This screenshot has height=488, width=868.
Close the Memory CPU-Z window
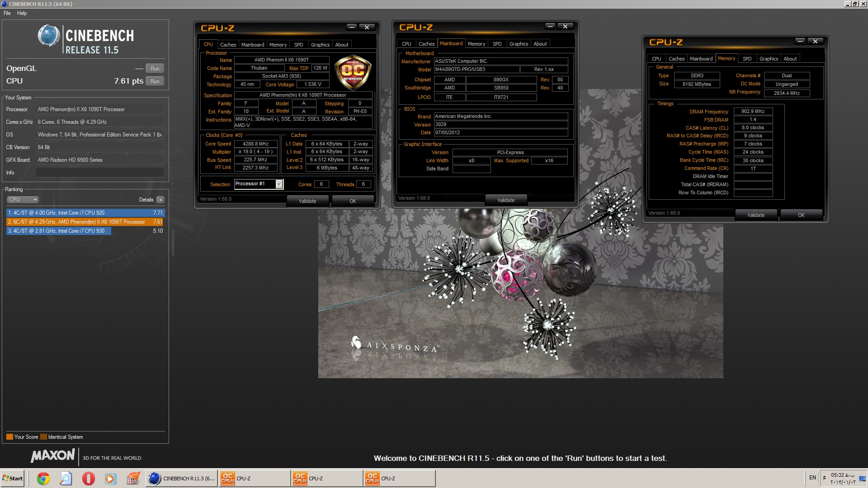click(x=815, y=41)
